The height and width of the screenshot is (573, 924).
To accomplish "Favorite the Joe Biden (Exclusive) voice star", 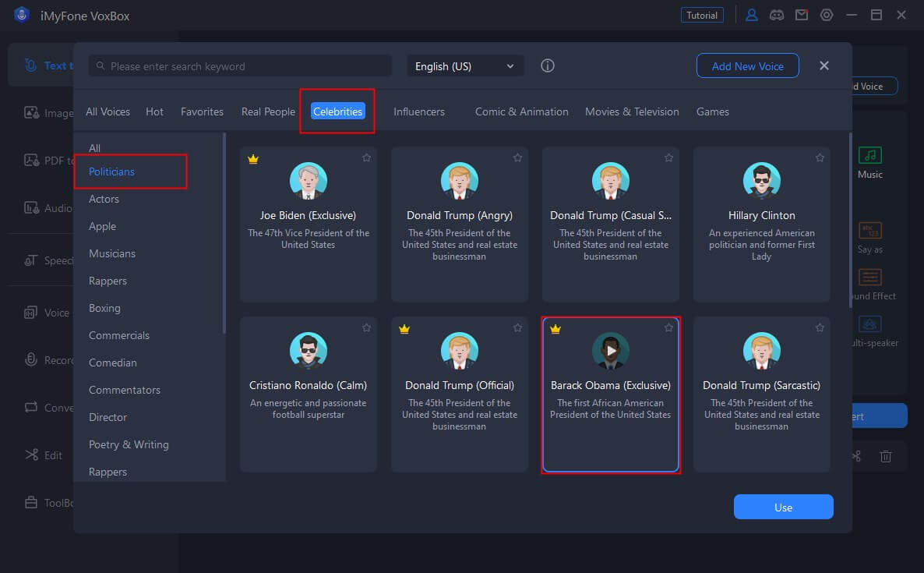I will 366,158.
